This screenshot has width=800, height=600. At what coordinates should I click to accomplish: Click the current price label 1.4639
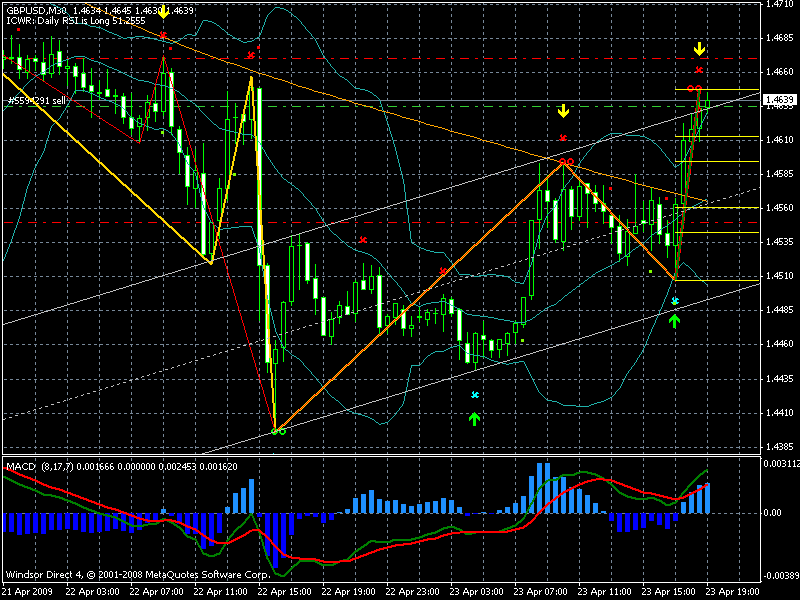pos(779,100)
